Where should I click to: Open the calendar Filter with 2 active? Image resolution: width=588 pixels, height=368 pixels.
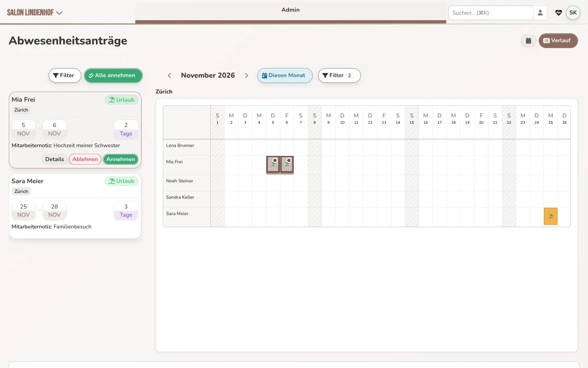(339, 75)
